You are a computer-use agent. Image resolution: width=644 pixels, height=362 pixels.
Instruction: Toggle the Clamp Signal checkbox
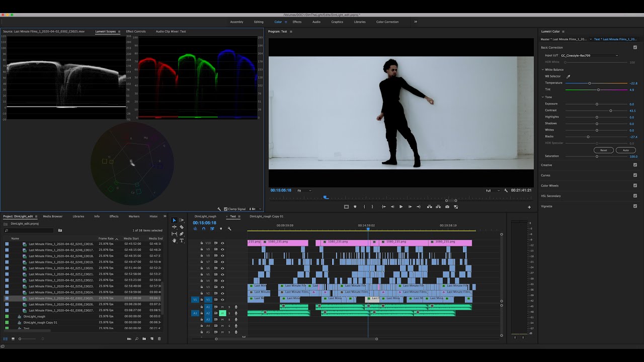225,209
